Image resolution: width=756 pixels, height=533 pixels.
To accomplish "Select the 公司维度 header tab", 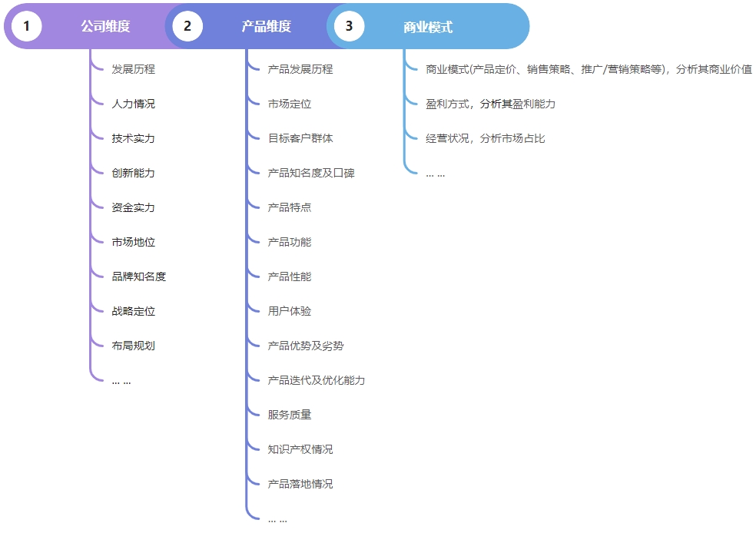I will (x=105, y=27).
